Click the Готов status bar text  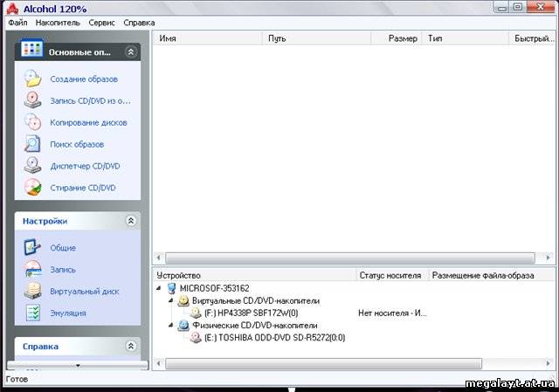coord(17,379)
